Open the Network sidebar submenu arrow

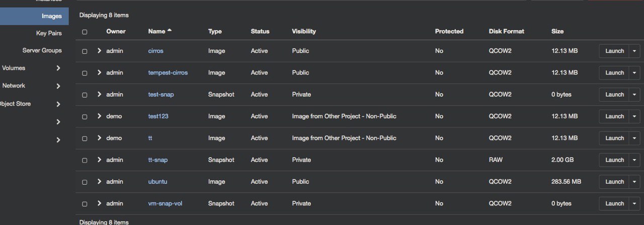58,86
